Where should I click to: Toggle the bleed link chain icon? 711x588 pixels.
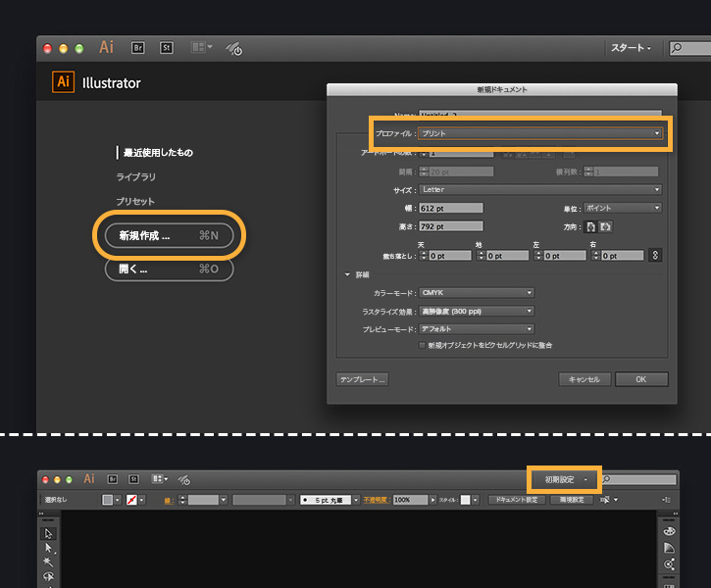[x=655, y=256]
